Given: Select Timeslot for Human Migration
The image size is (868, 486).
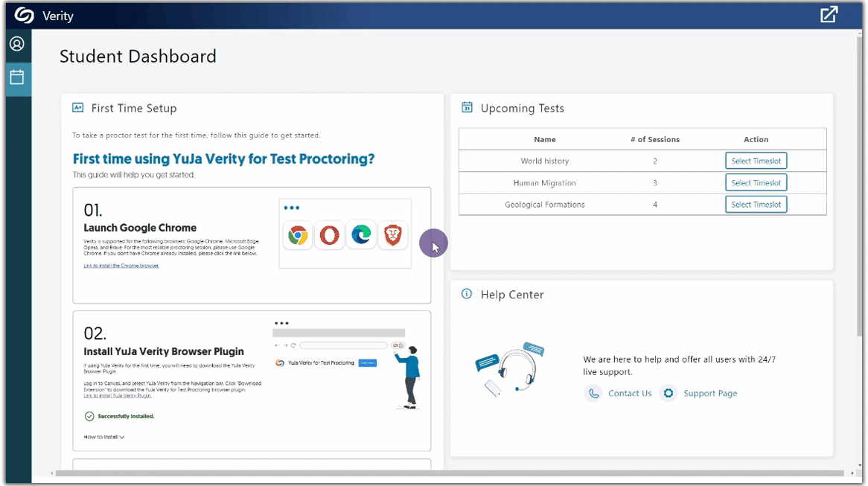Looking at the screenshot, I should (x=756, y=182).
